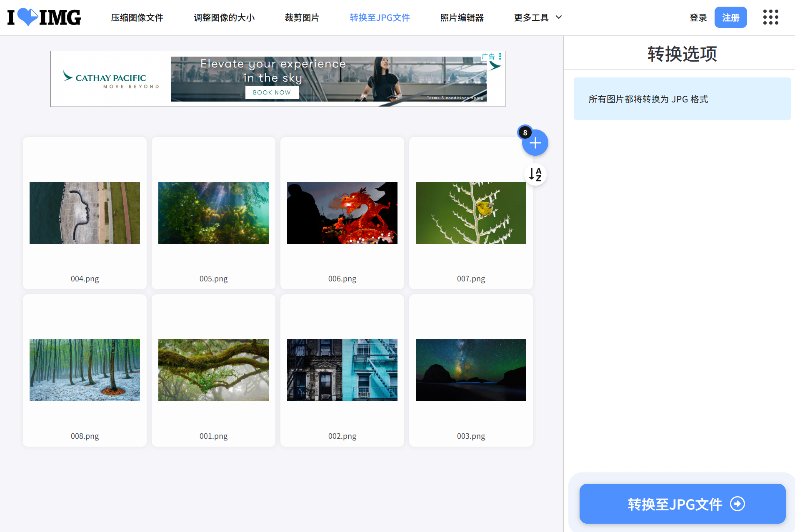This screenshot has width=795, height=532.
Task: Sort uploaded images using the A-Z icon
Action: pos(535,174)
